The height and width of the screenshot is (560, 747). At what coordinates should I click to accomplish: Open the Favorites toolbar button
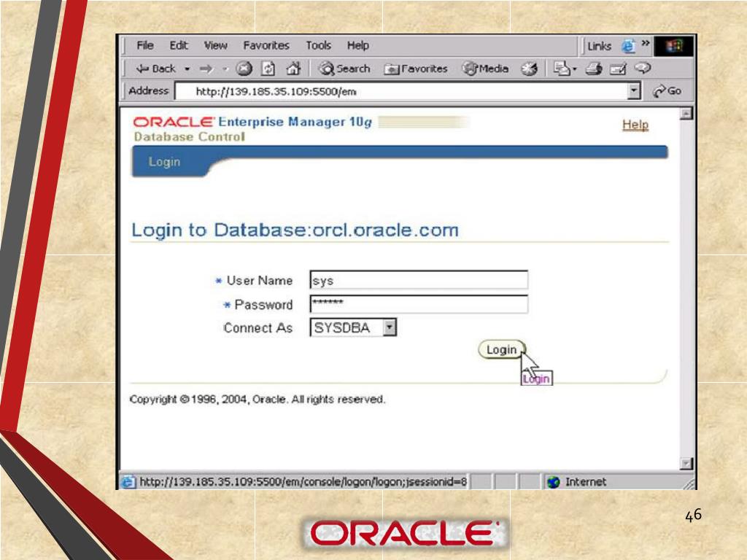click(416, 69)
